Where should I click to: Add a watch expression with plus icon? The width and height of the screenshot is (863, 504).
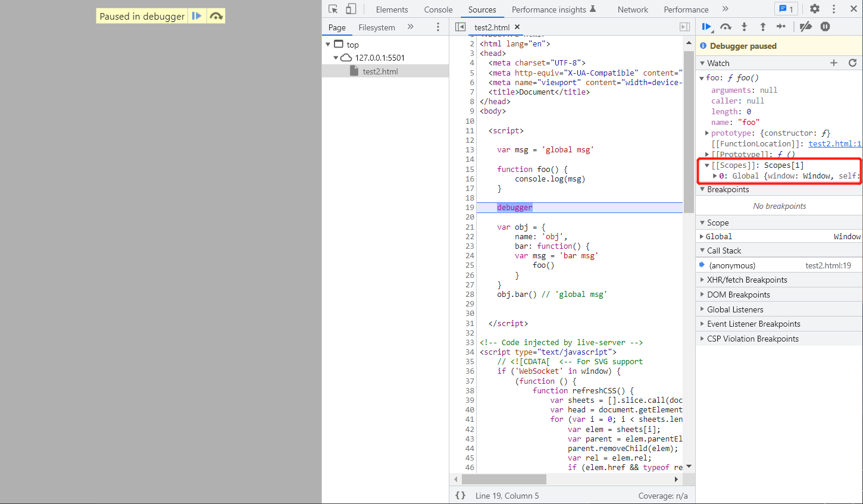pyautogui.click(x=834, y=63)
